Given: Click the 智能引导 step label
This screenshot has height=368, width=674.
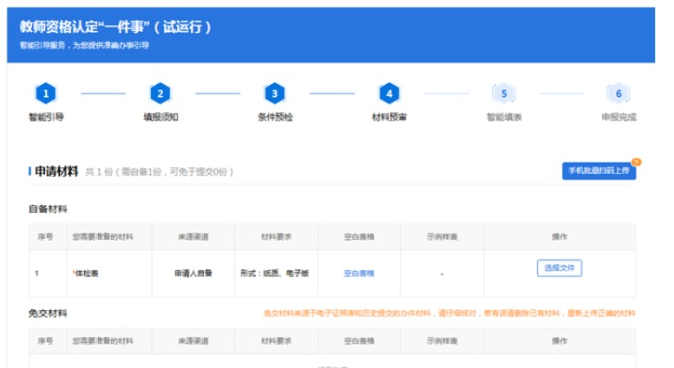Looking at the screenshot, I should tap(46, 117).
